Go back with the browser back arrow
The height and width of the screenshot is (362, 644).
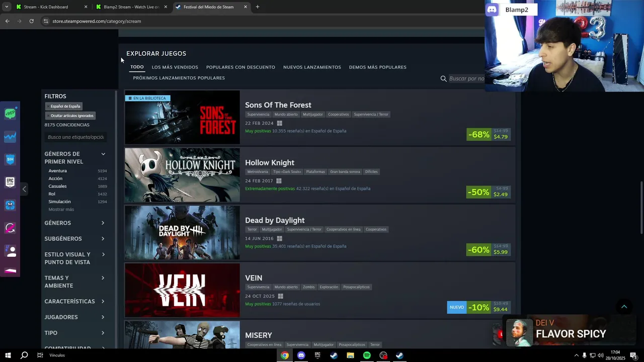point(7,21)
